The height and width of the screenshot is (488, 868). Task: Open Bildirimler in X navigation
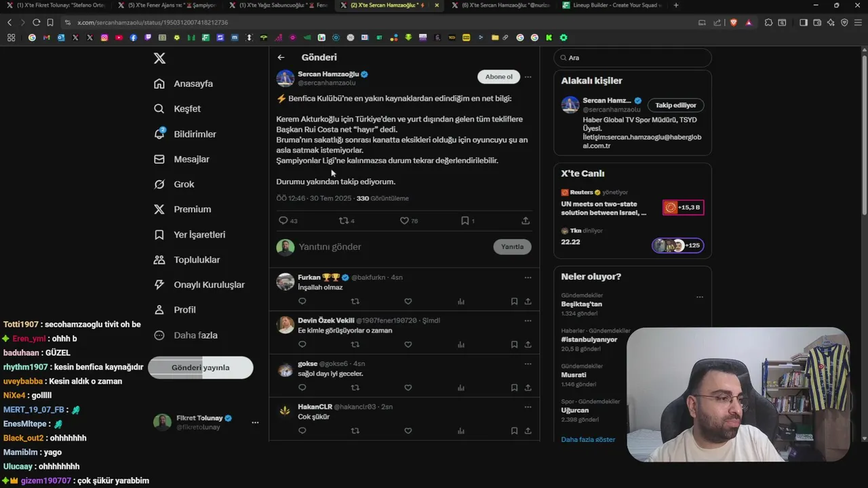pyautogui.click(x=185, y=134)
